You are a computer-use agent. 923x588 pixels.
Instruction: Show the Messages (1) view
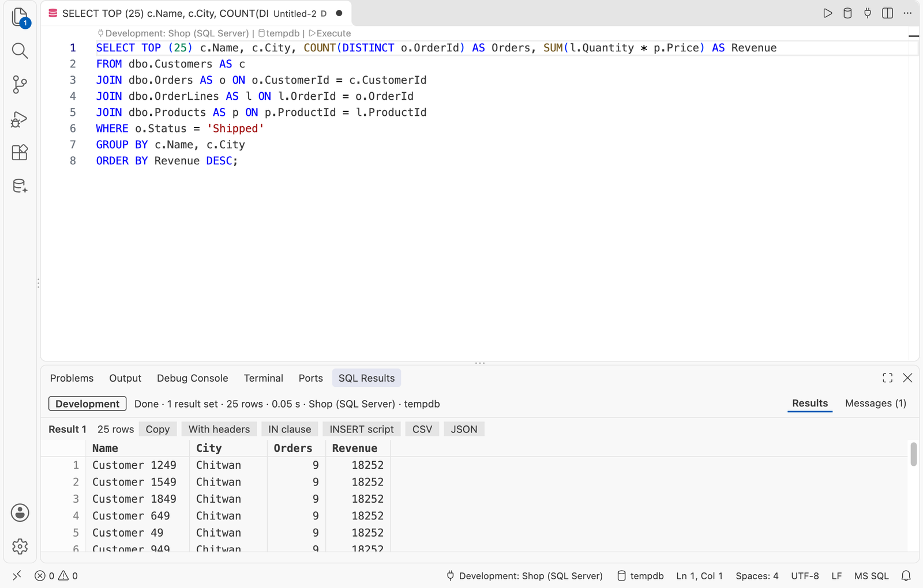(x=876, y=404)
